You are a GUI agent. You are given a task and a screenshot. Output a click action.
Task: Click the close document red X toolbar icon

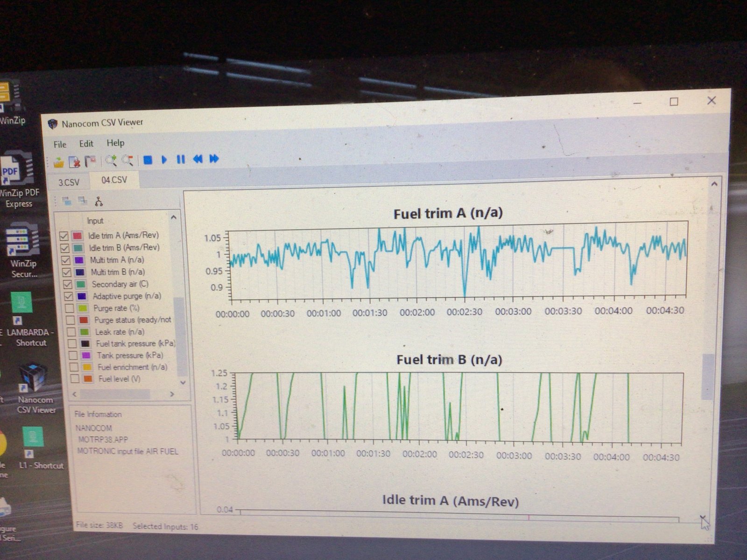tap(74, 162)
